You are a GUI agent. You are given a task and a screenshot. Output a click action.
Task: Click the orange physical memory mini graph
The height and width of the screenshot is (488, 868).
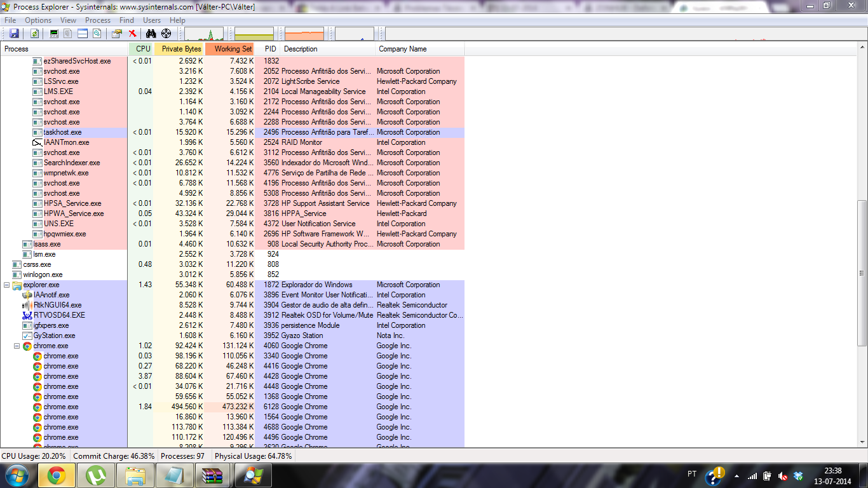coord(304,34)
